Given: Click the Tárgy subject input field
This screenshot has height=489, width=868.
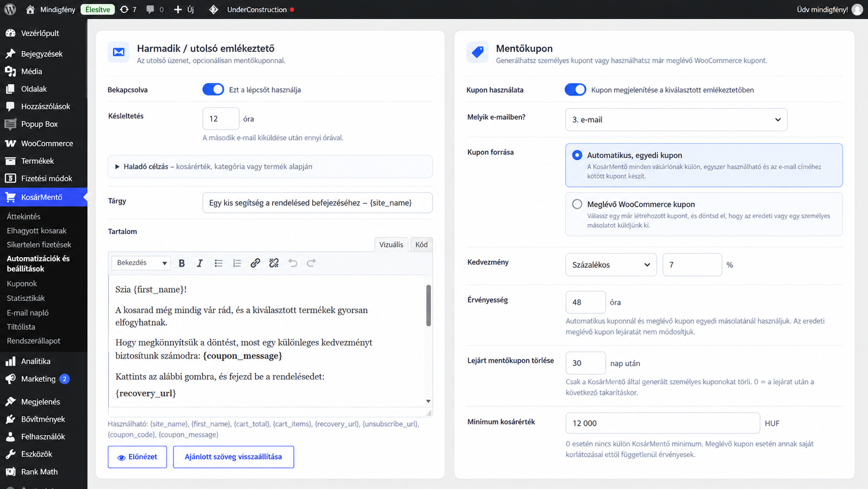Looking at the screenshot, I should pyautogui.click(x=317, y=203).
